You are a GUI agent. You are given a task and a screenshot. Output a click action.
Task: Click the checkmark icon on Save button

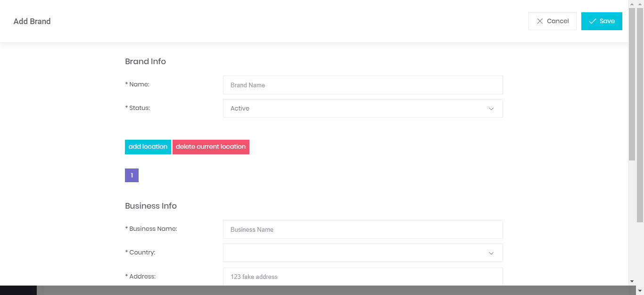[x=593, y=21]
